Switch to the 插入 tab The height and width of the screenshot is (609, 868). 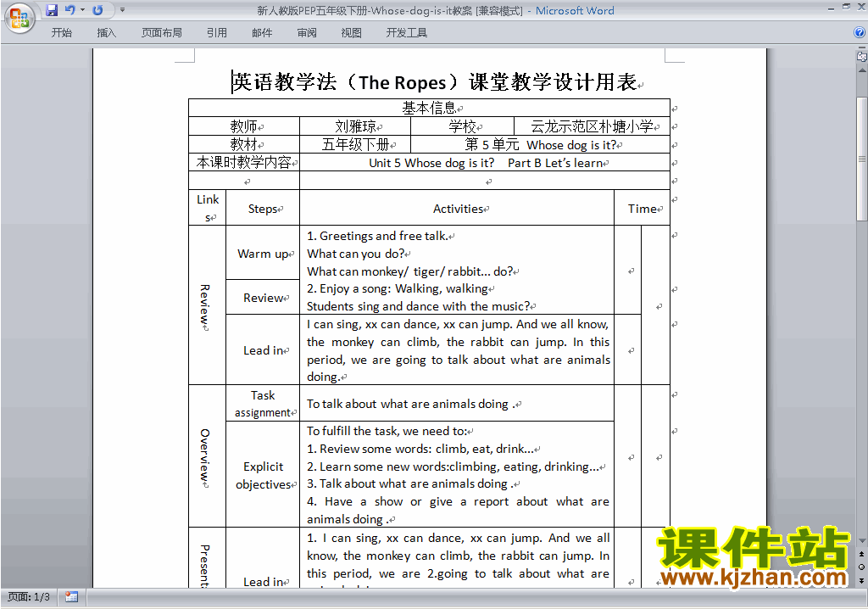pos(106,33)
